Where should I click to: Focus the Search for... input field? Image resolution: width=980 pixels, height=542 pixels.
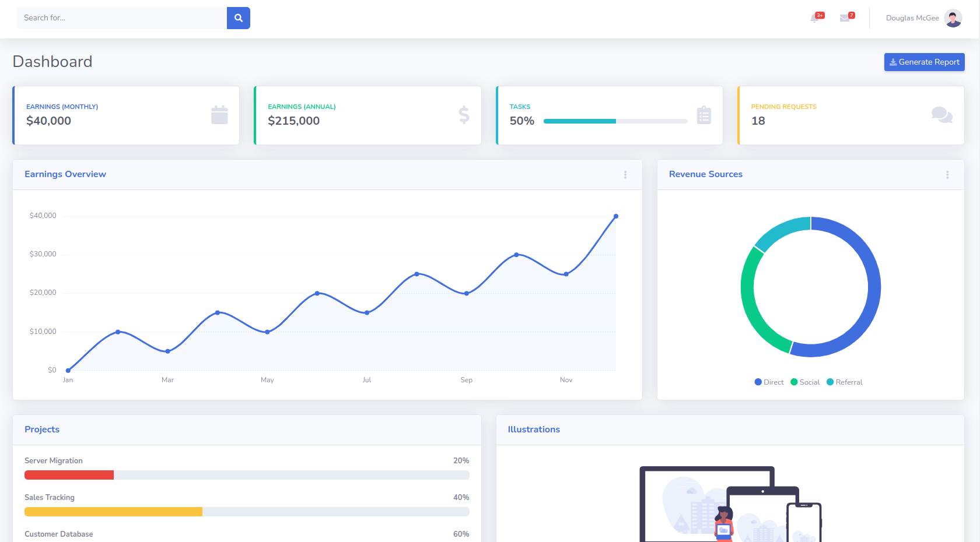point(122,18)
